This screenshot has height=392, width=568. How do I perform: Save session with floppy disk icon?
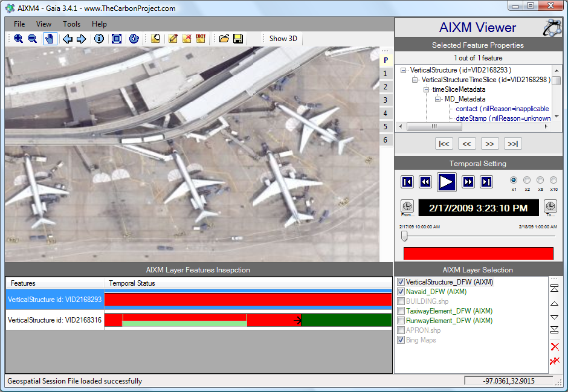coord(238,39)
